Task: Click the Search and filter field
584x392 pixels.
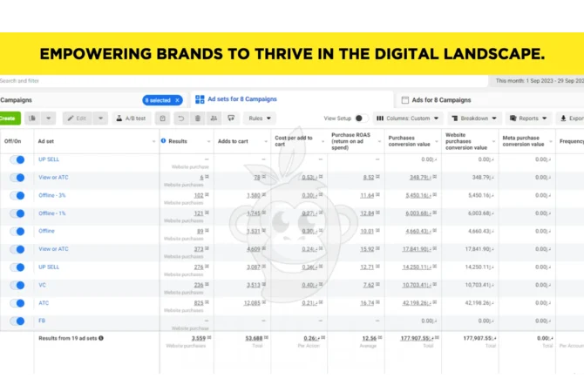Action: click(x=243, y=81)
